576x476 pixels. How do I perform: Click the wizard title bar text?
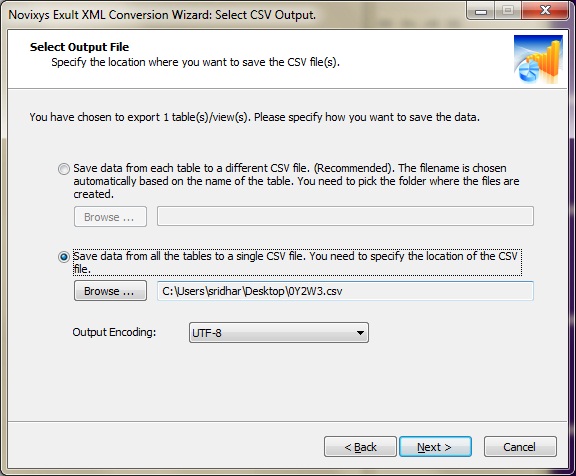click(162, 15)
